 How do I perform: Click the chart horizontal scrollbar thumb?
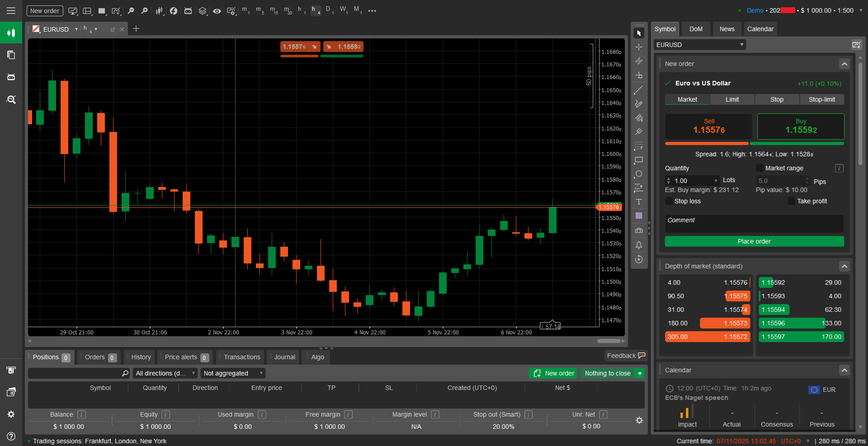pos(609,341)
